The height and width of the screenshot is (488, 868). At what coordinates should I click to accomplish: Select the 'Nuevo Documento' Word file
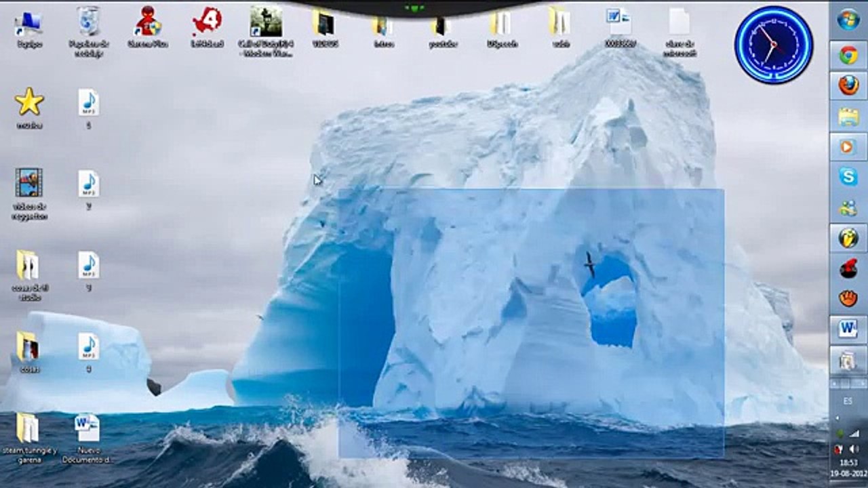coord(89,438)
